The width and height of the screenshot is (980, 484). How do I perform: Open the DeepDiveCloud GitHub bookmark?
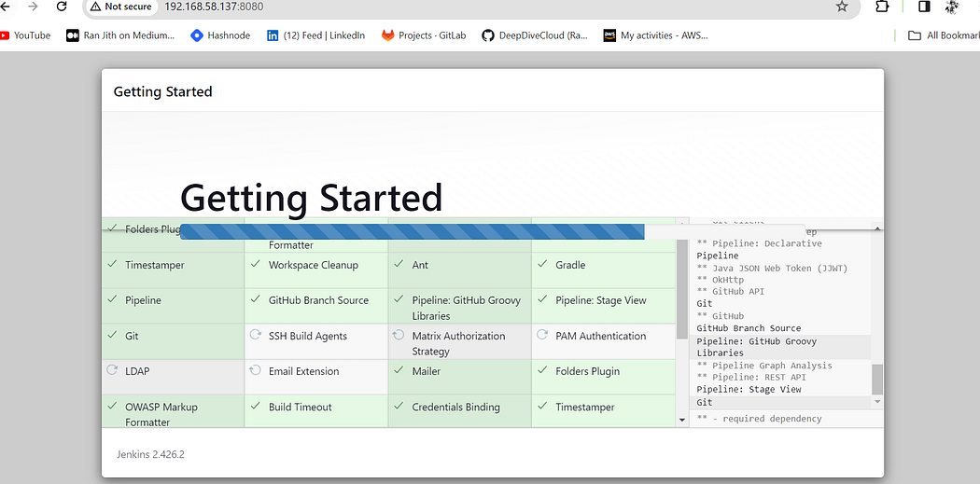535,35
